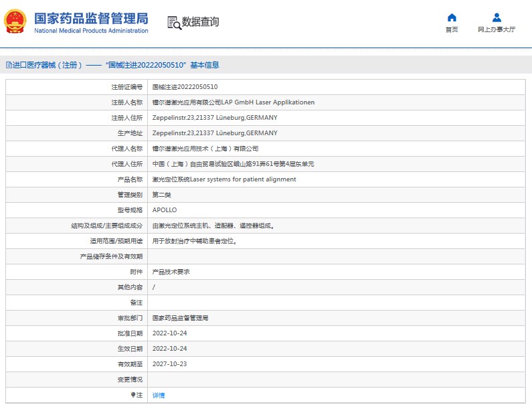Select registration number 国械注进20222050510 value
The width and height of the screenshot is (532, 407).
[x=185, y=87]
